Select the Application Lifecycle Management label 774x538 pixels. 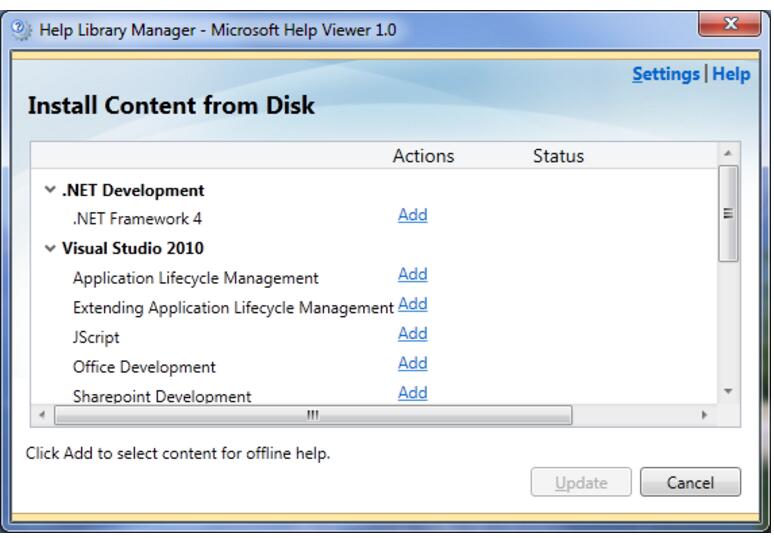pyautogui.click(x=195, y=278)
